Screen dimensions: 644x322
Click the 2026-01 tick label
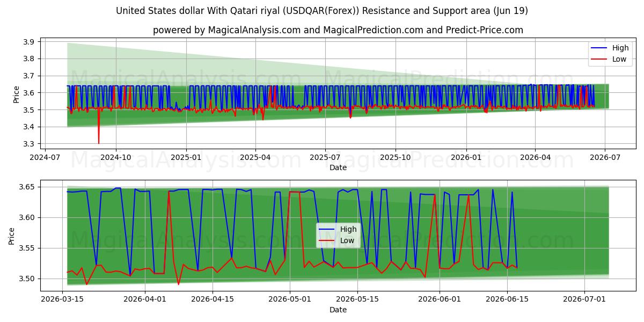point(466,157)
